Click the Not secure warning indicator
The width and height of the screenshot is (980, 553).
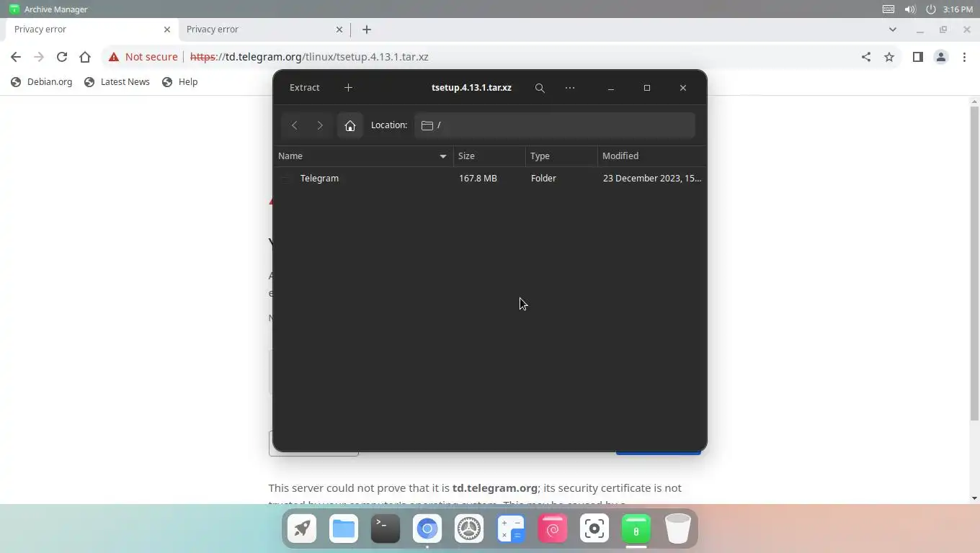click(x=143, y=57)
